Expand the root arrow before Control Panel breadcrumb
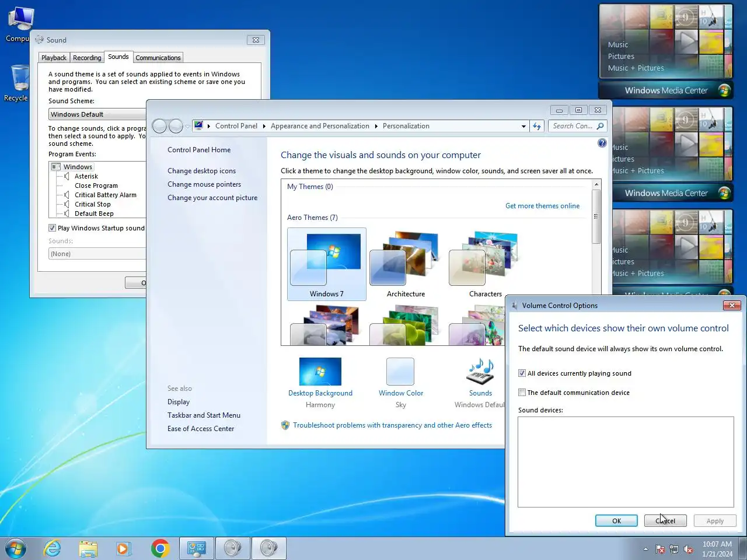This screenshot has height=560, width=747. pyautogui.click(x=208, y=126)
